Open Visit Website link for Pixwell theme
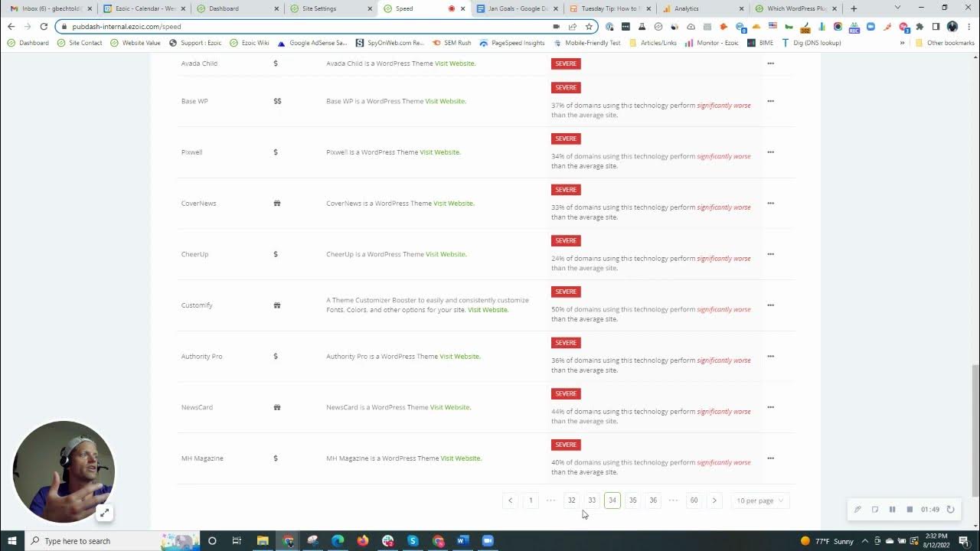 pos(440,152)
